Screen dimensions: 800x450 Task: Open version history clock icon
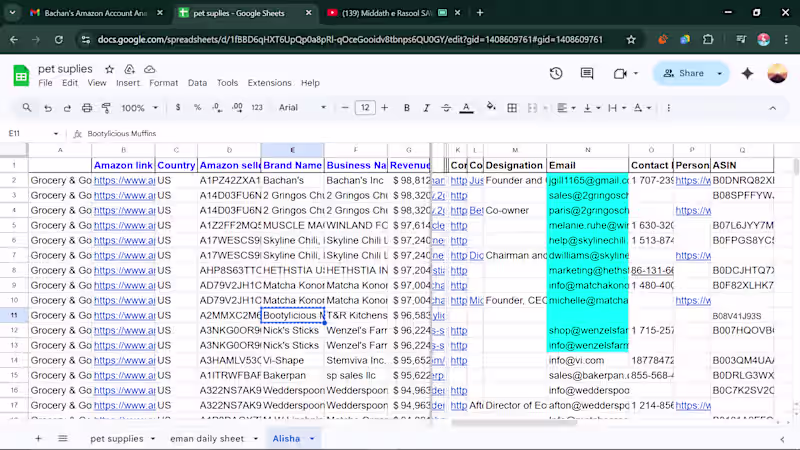pyautogui.click(x=556, y=73)
